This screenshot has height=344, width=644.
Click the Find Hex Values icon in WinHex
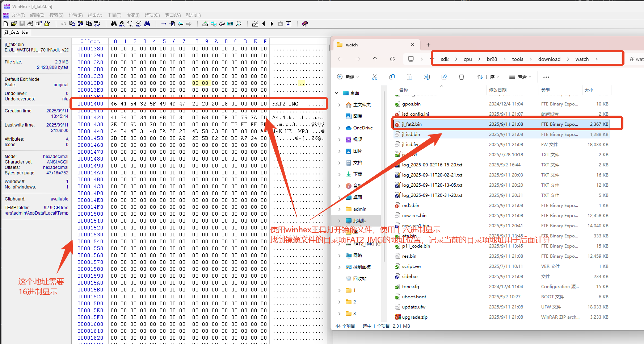click(122, 24)
